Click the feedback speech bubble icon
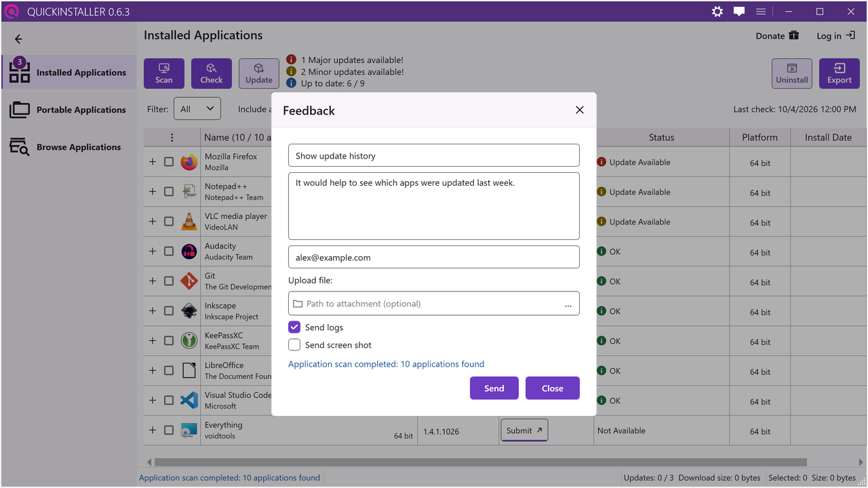868x488 pixels. coord(739,12)
